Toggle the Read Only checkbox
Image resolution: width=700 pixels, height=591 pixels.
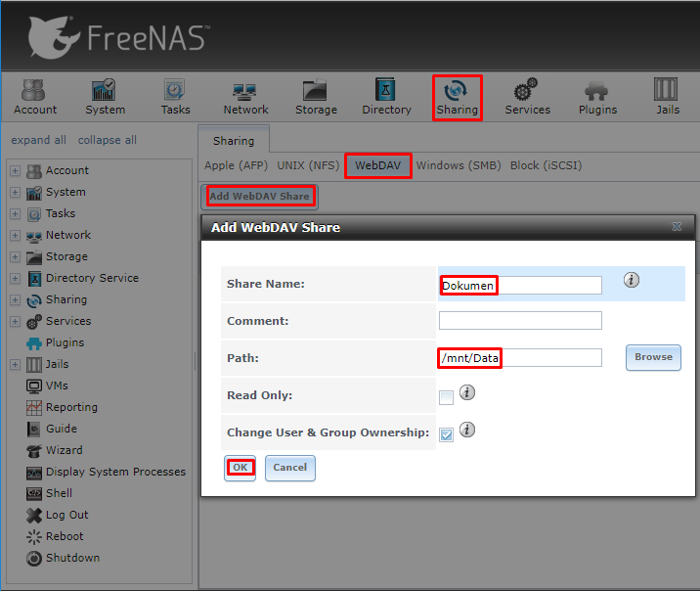(446, 397)
